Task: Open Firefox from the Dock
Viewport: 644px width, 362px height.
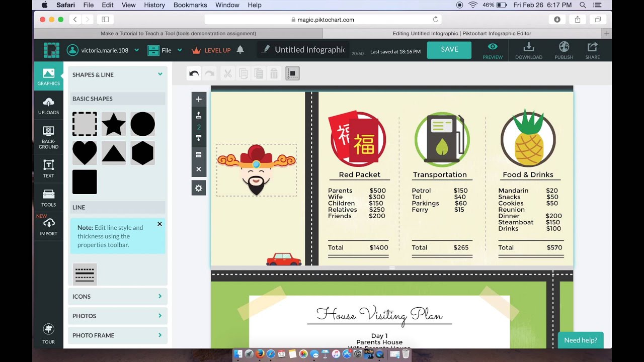Action: pyautogui.click(x=260, y=354)
